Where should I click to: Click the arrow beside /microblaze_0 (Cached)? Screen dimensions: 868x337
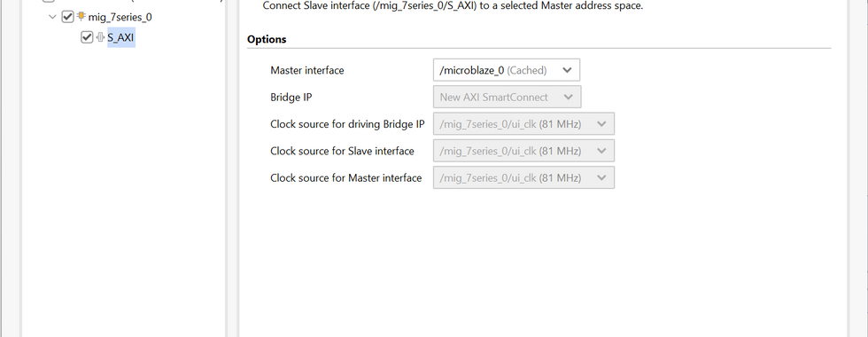[567, 70]
